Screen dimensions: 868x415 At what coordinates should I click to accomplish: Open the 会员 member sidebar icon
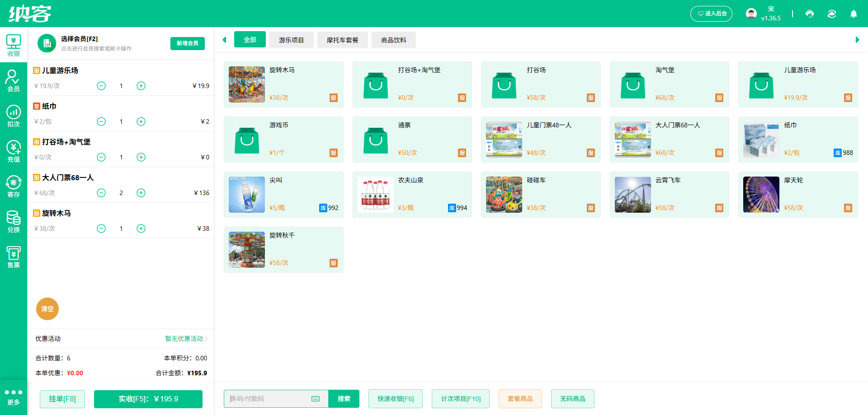14,81
